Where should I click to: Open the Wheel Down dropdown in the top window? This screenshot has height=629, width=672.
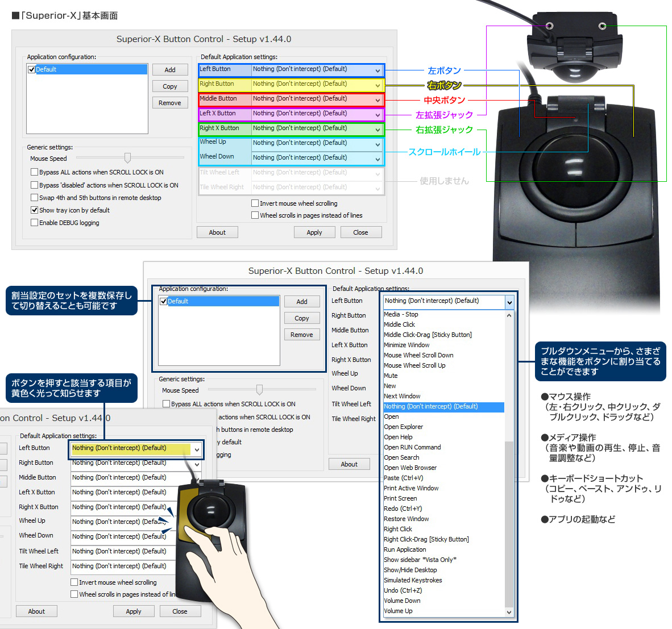point(317,158)
